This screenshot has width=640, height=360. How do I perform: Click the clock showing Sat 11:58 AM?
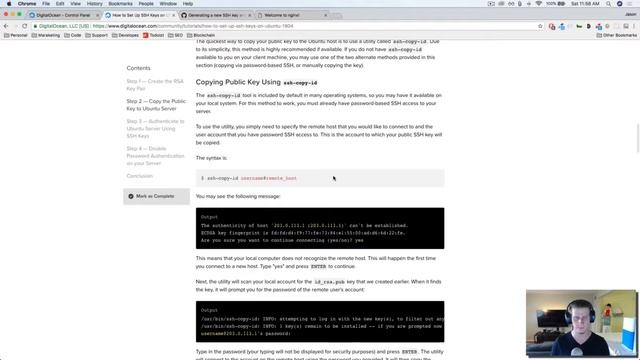pyautogui.click(x=585, y=4)
